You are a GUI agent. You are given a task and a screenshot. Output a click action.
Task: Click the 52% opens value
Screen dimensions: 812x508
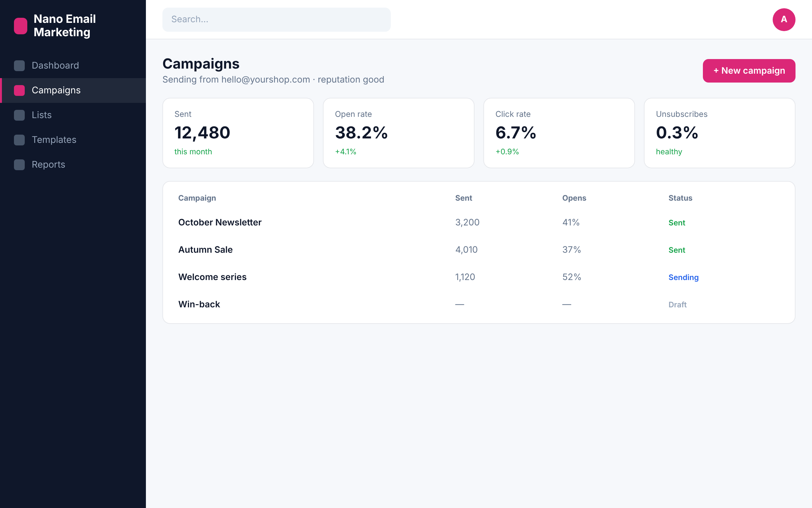click(572, 277)
